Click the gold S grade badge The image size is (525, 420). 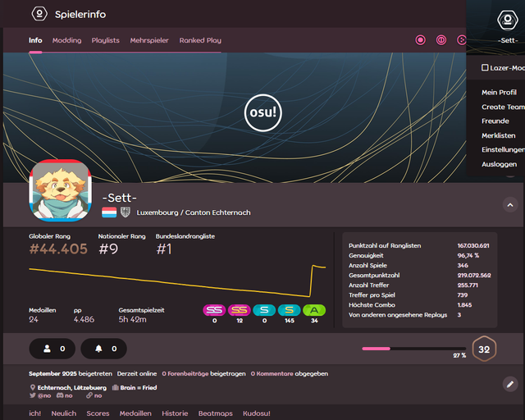pyautogui.click(x=290, y=310)
